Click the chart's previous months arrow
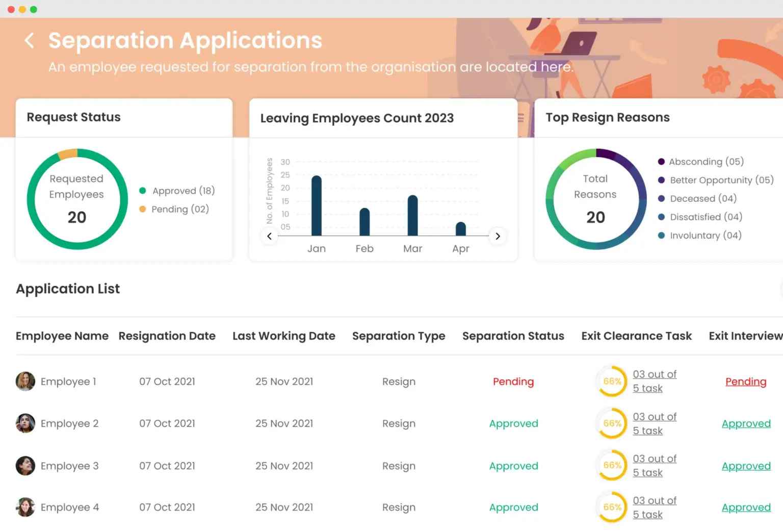 (x=270, y=236)
